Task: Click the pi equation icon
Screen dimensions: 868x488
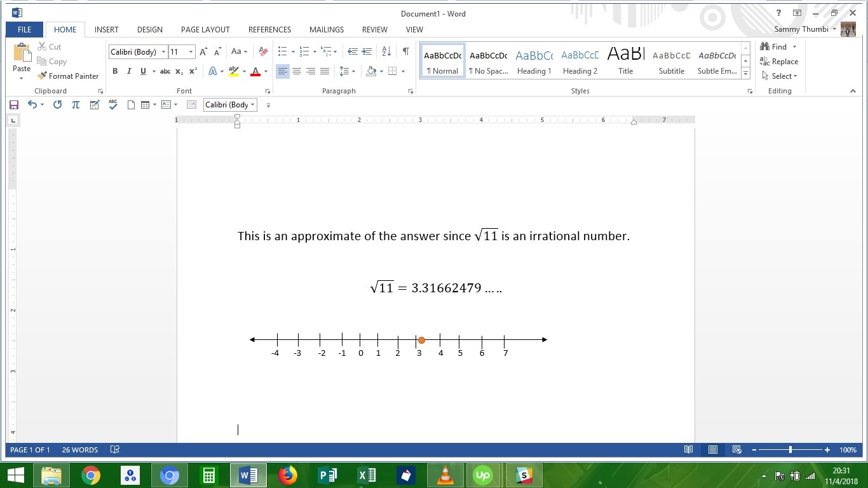Action: (x=76, y=105)
